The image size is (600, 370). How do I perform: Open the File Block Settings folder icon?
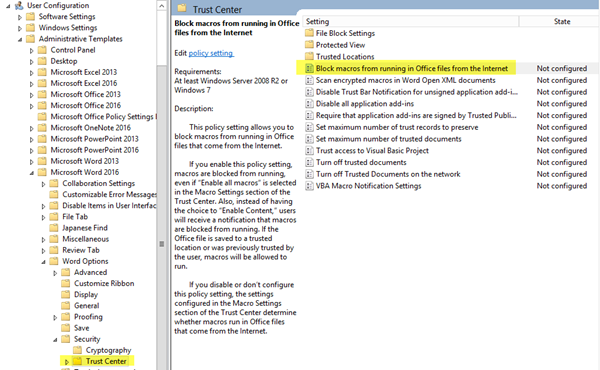tap(309, 33)
